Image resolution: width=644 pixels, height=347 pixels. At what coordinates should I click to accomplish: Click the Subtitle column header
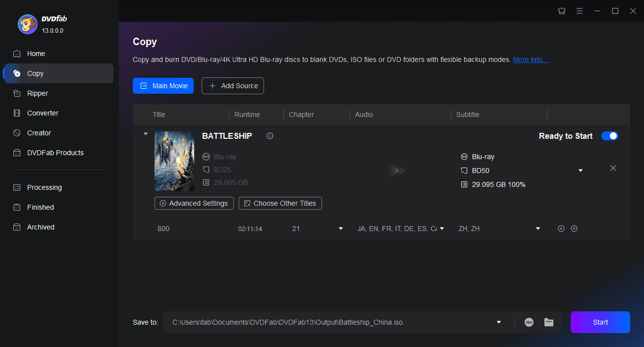(468, 115)
